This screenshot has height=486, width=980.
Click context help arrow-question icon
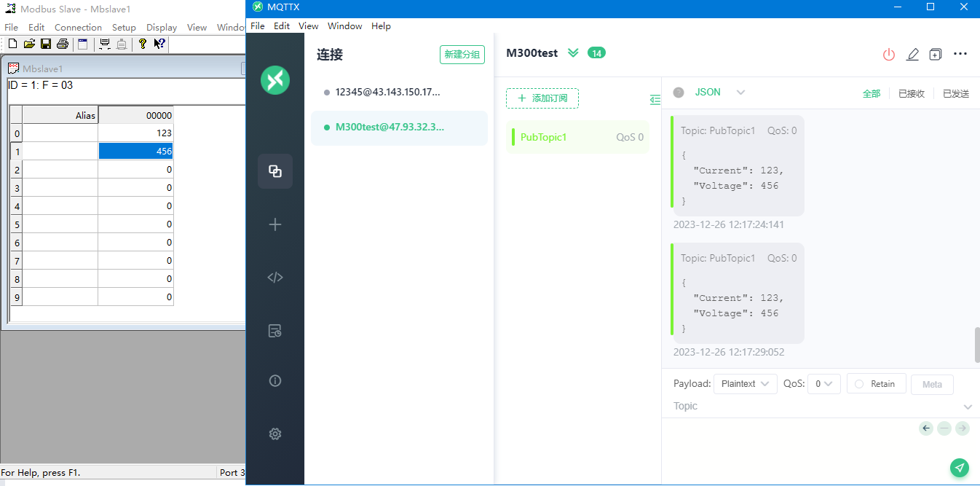click(x=159, y=44)
